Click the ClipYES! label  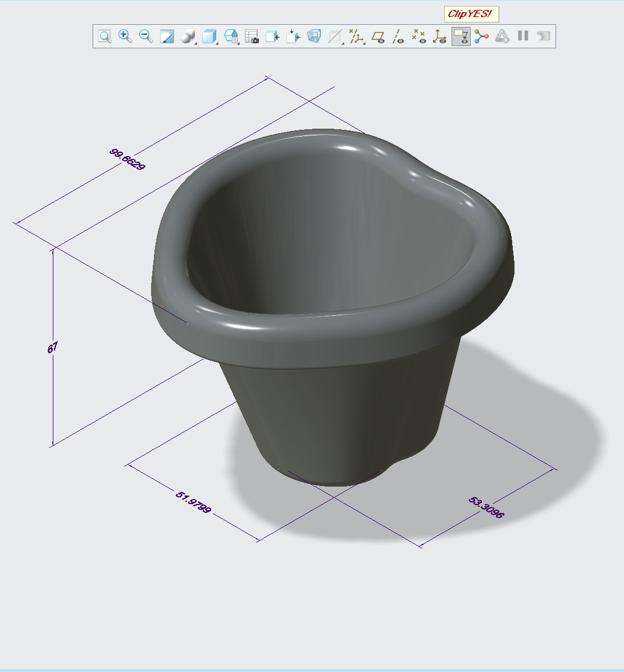(471, 13)
